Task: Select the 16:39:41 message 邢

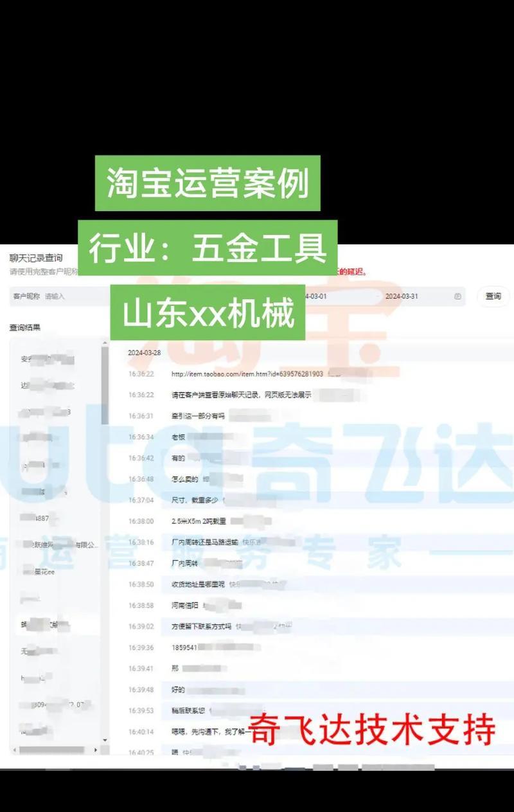Action: tap(174, 669)
